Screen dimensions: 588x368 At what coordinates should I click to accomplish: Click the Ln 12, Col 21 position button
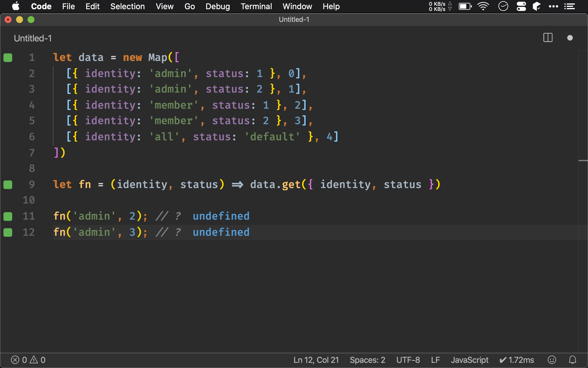click(316, 360)
